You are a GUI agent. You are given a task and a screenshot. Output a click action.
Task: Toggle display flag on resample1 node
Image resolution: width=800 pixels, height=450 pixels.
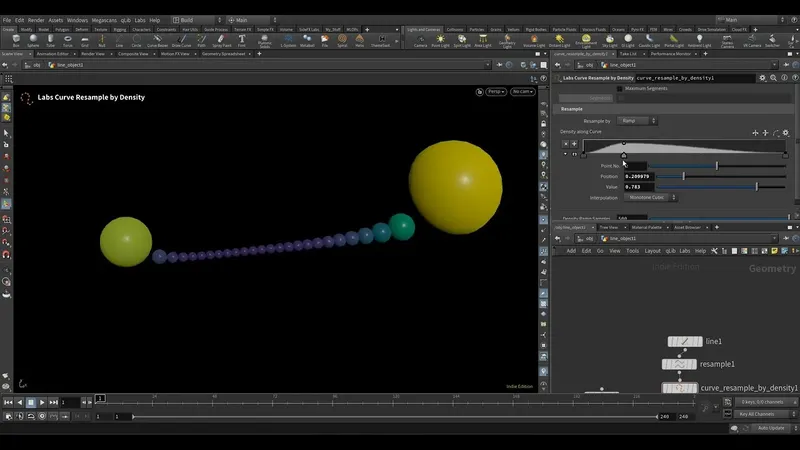tap(692, 364)
